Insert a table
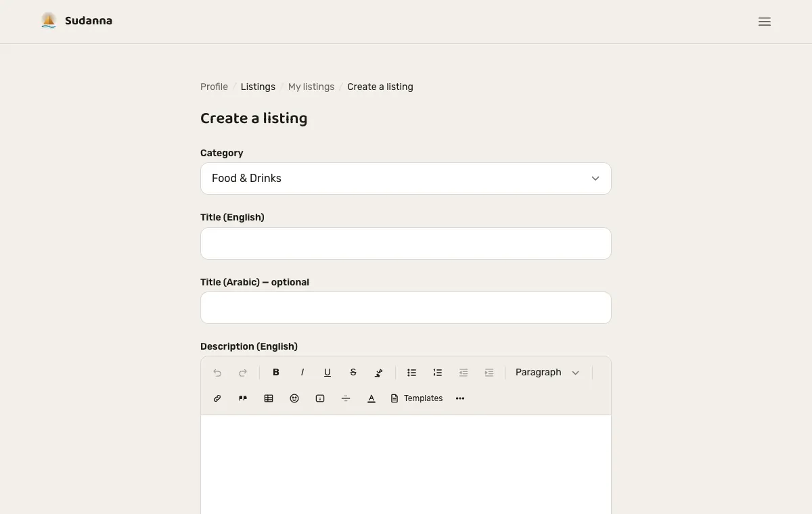Viewport: 812px width, 514px height. pos(269,398)
